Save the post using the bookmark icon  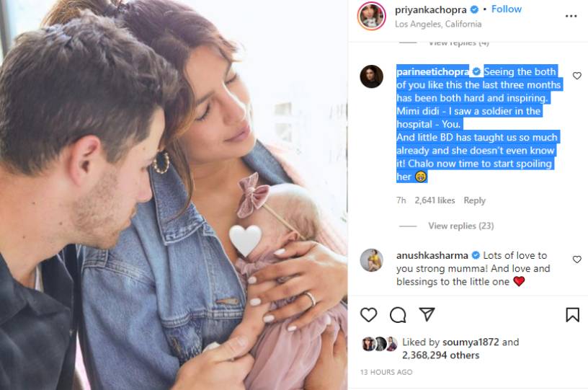[x=572, y=314]
